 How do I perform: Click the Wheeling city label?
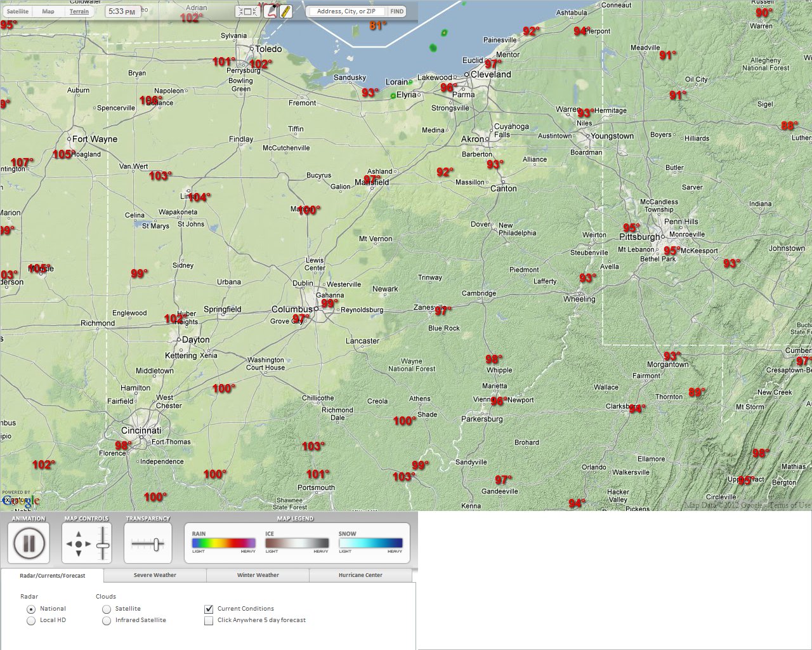579,299
